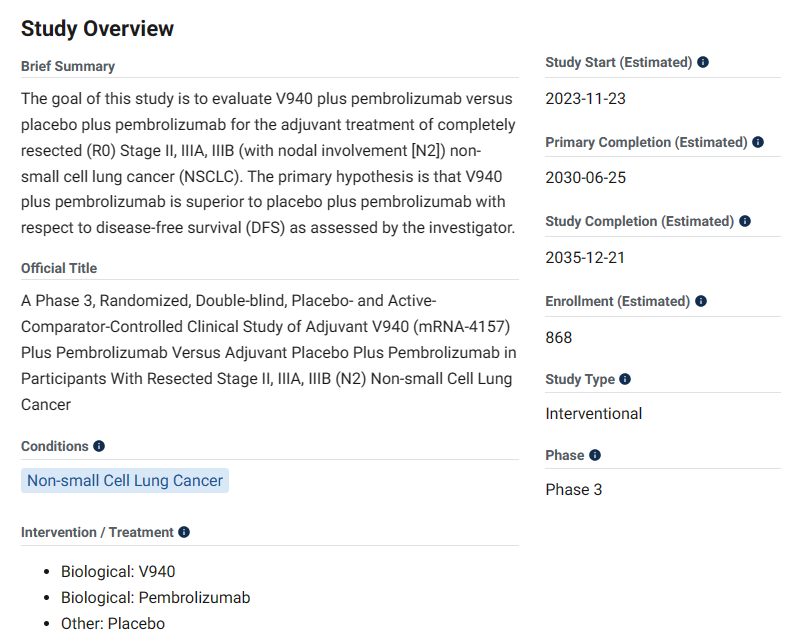This screenshot has height=644, width=804.
Task: Show the Intervention / Treatment info icon
Action: tap(184, 532)
